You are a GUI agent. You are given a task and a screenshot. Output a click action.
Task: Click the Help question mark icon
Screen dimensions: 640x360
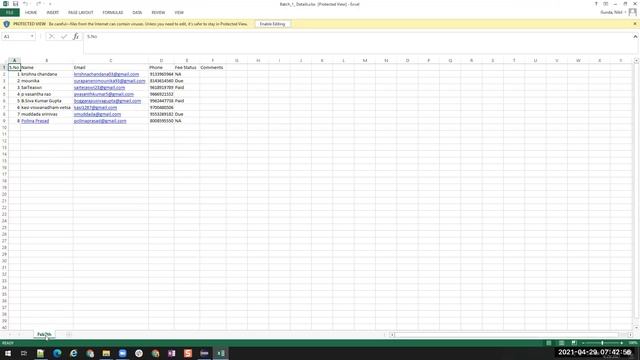[596, 4]
